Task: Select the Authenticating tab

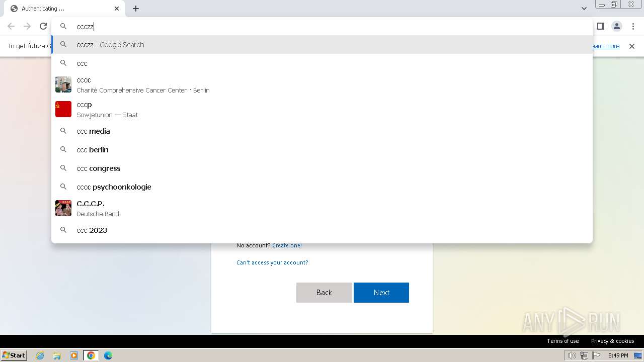Action: 64,9
